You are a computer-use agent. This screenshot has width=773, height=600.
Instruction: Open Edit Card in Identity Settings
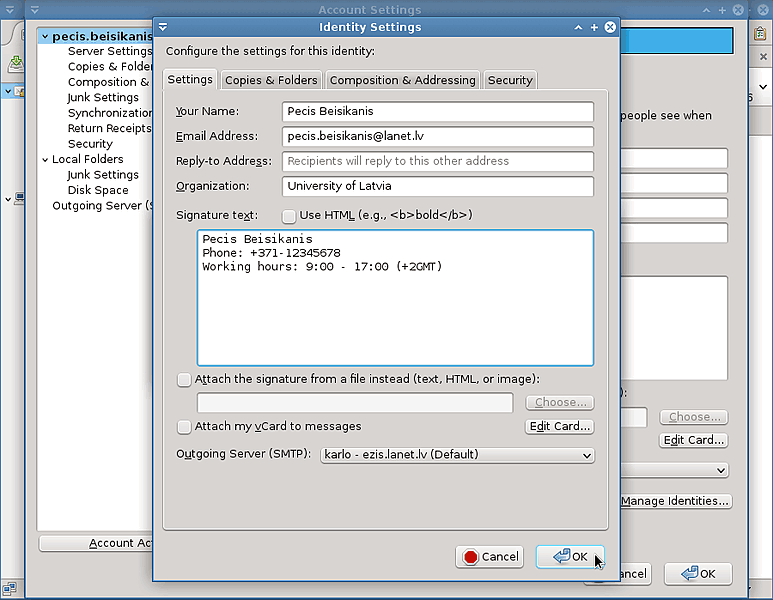(x=560, y=426)
